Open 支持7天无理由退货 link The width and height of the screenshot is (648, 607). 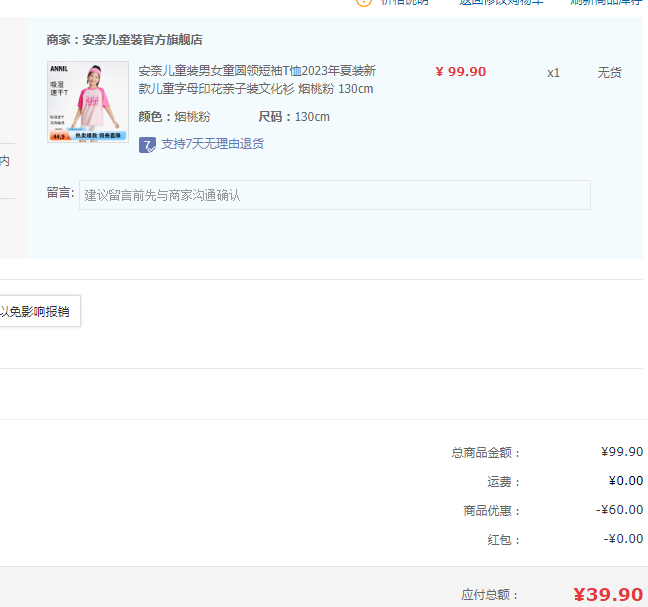click(x=212, y=144)
